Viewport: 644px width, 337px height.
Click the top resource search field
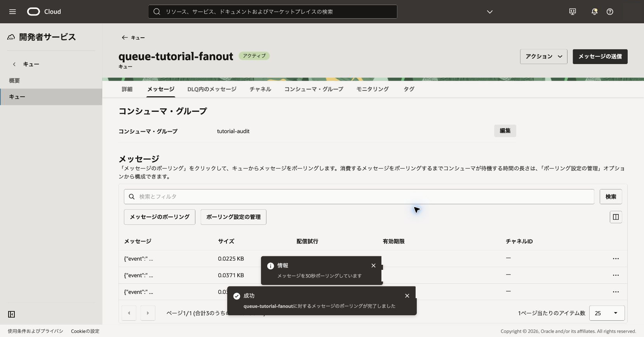pyautogui.click(x=273, y=12)
